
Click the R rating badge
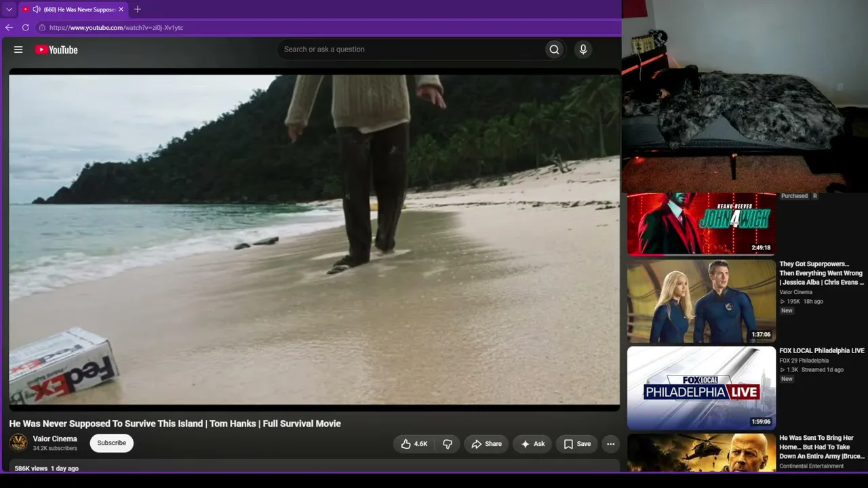[815, 196]
